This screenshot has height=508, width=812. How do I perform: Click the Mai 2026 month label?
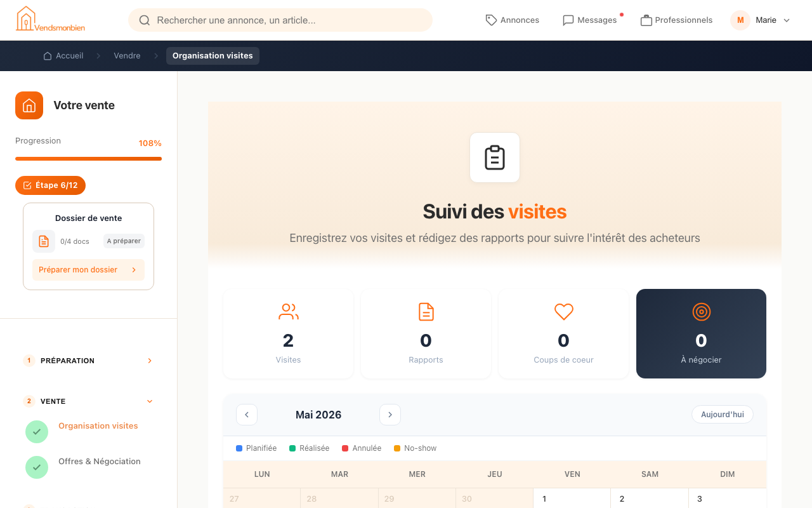318,415
